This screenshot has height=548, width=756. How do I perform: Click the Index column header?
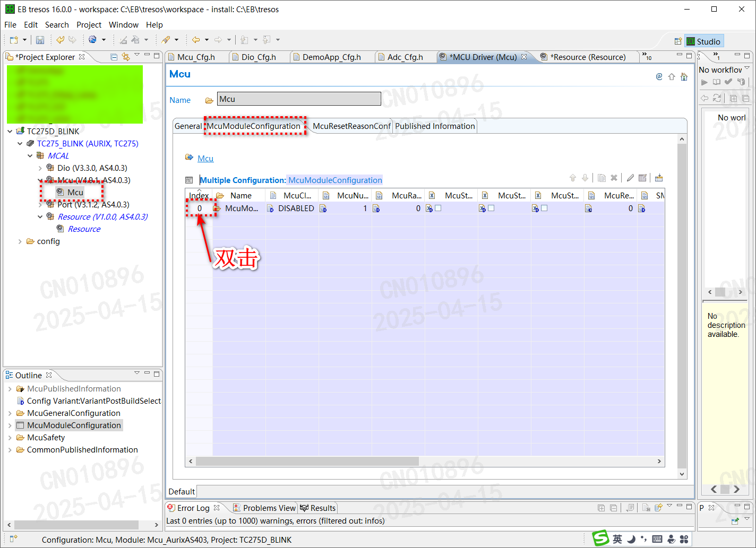(199, 196)
